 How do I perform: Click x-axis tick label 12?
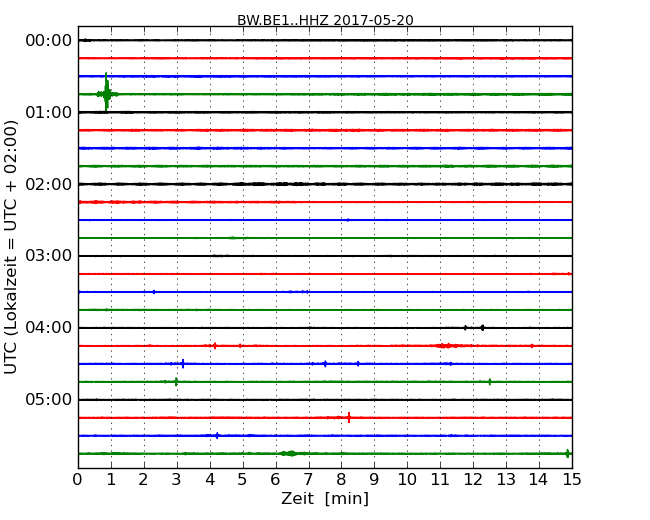click(473, 480)
